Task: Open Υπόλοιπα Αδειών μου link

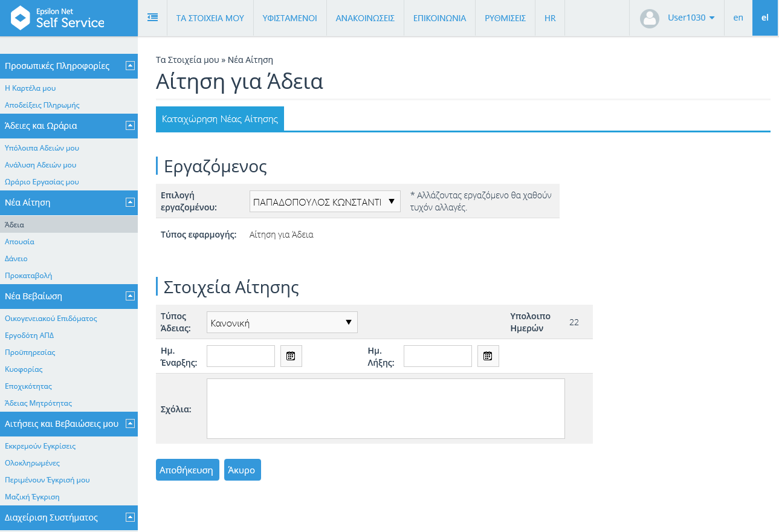Action: [42, 148]
